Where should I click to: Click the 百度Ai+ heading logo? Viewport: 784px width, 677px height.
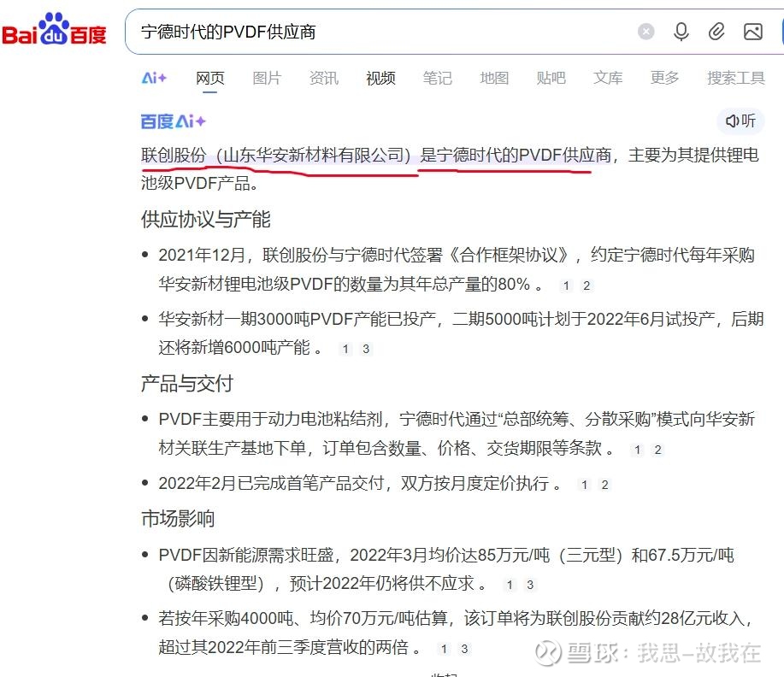coord(173,121)
